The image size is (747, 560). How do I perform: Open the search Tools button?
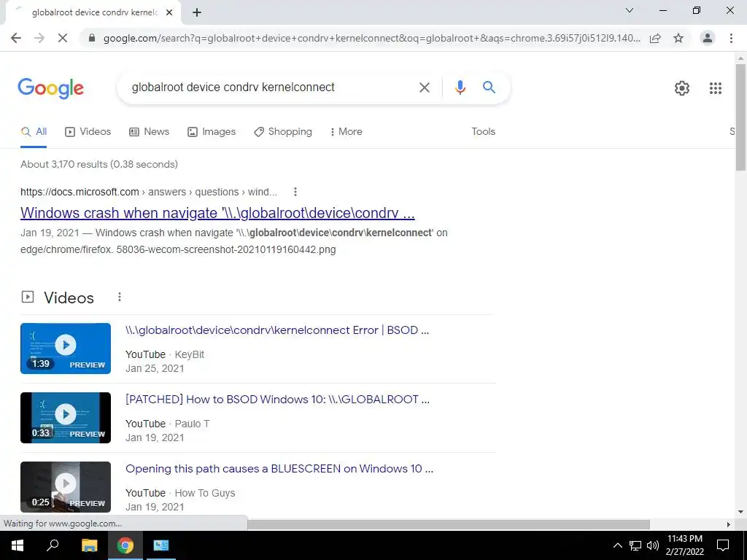[x=483, y=132]
